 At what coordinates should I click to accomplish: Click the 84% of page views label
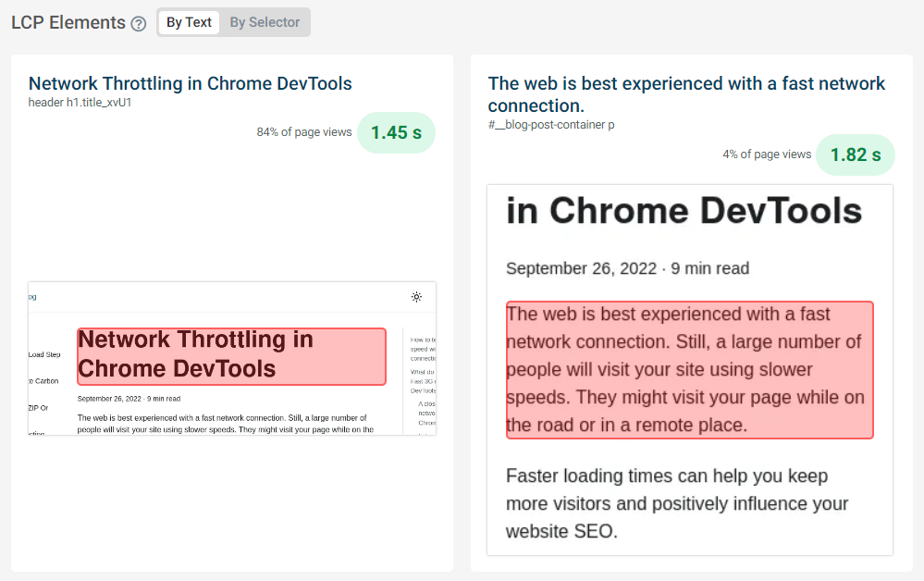(304, 132)
